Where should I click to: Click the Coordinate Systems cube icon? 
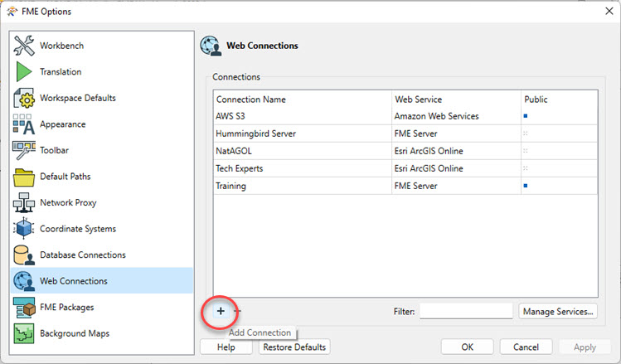[24, 229]
